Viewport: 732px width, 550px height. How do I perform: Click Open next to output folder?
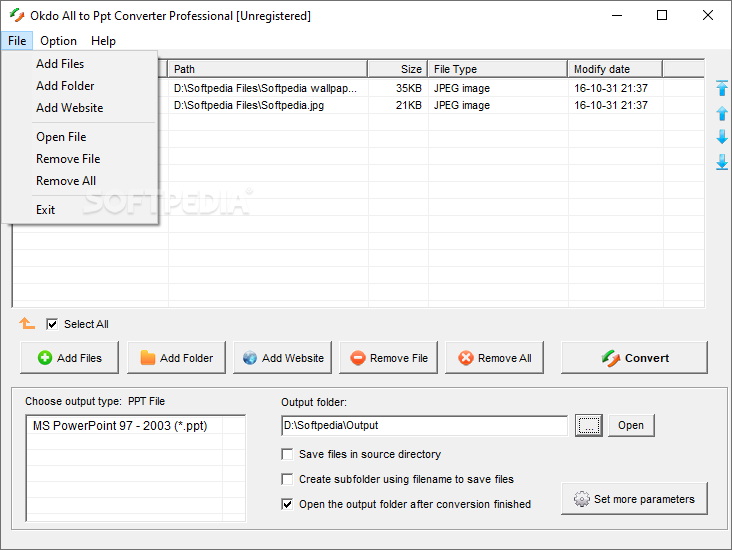pos(631,425)
